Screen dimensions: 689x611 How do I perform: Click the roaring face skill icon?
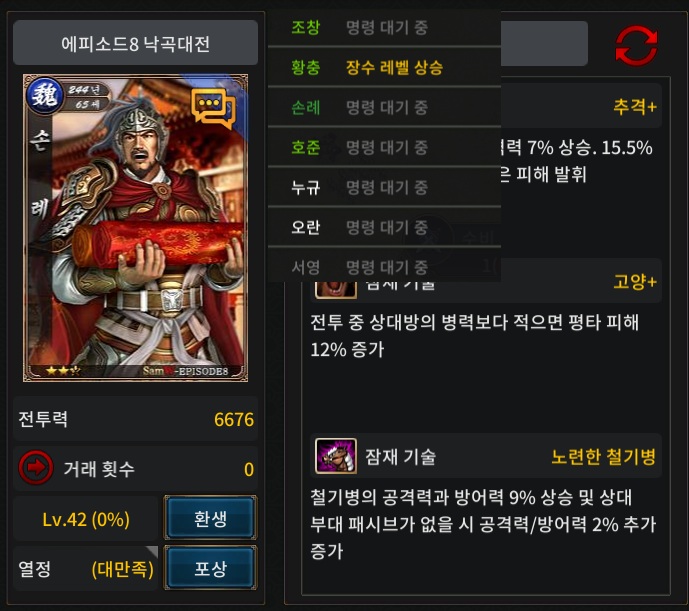(x=336, y=290)
